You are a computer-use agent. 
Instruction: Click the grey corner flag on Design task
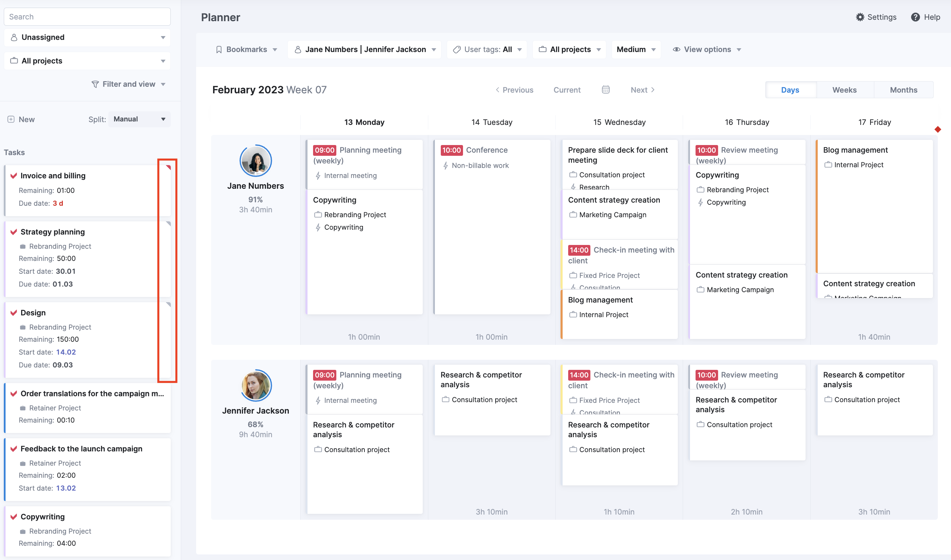168,304
